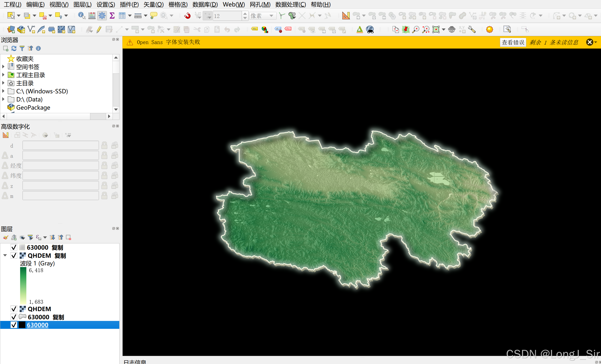Click the 查看错误 button

513,42
